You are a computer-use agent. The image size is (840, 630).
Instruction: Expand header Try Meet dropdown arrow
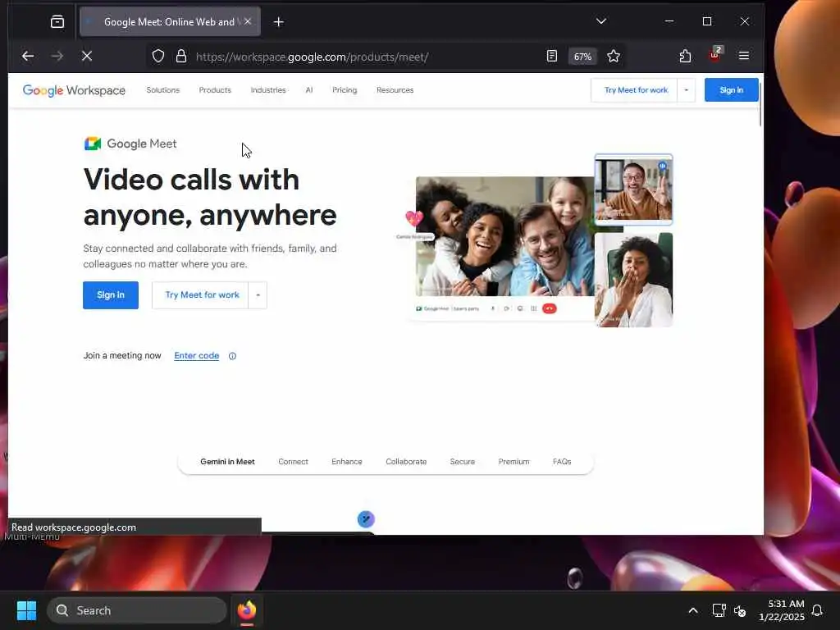tap(687, 90)
